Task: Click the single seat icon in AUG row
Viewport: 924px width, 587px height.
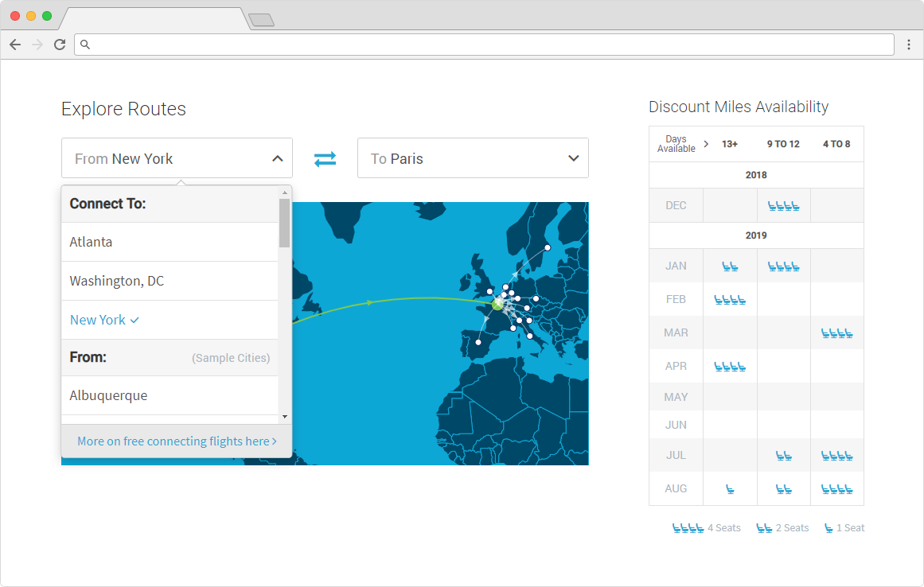Action: coord(730,488)
